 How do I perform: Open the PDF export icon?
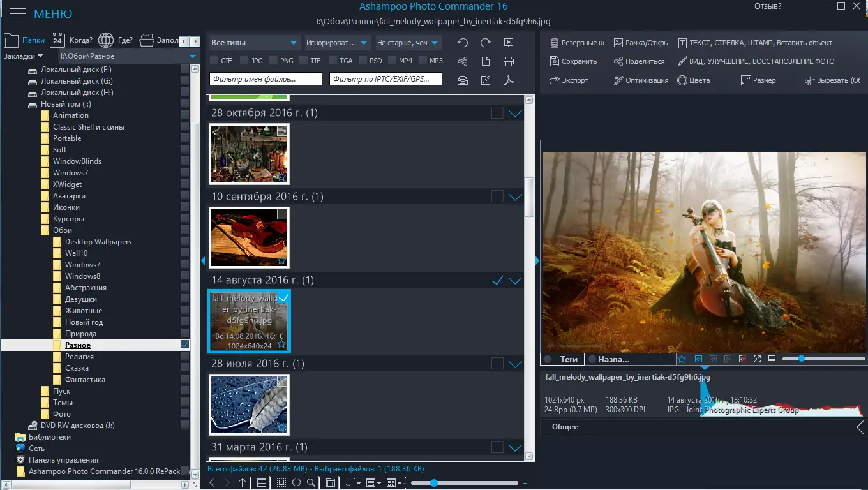tap(509, 80)
